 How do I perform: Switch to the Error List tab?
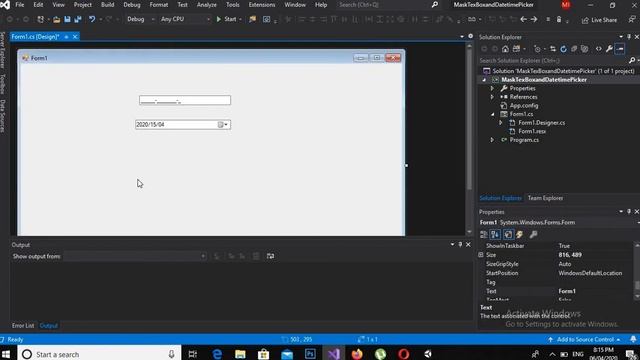(23, 326)
